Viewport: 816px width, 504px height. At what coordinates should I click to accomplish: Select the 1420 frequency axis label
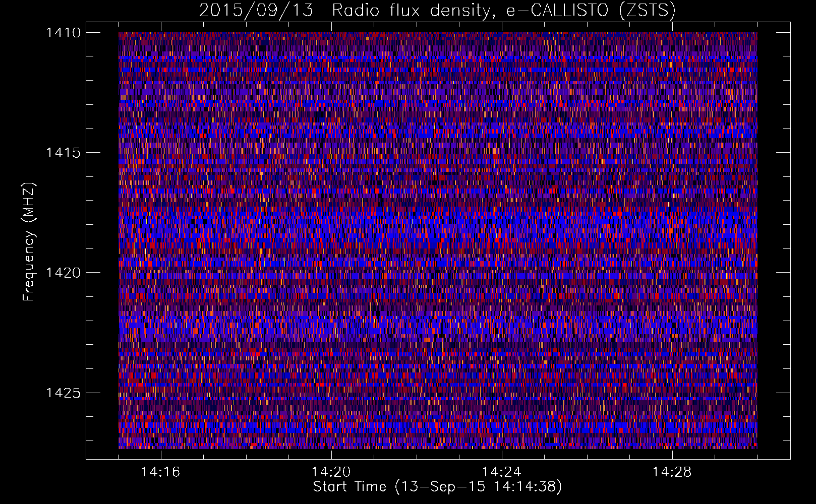pyautogui.click(x=63, y=273)
